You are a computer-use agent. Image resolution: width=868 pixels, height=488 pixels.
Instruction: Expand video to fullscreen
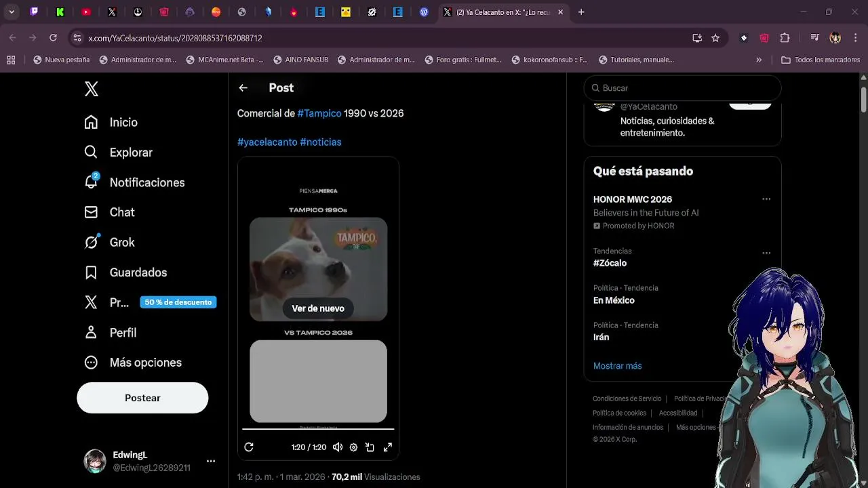pyautogui.click(x=388, y=447)
